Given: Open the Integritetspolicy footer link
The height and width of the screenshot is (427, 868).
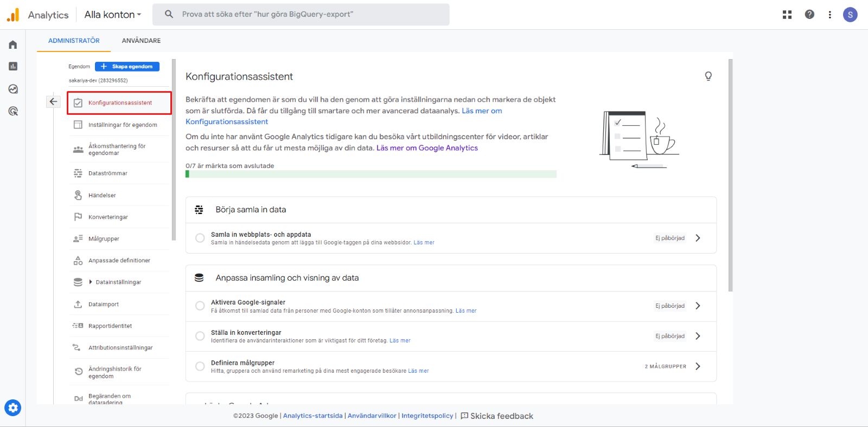Looking at the screenshot, I should click(427, 416).
